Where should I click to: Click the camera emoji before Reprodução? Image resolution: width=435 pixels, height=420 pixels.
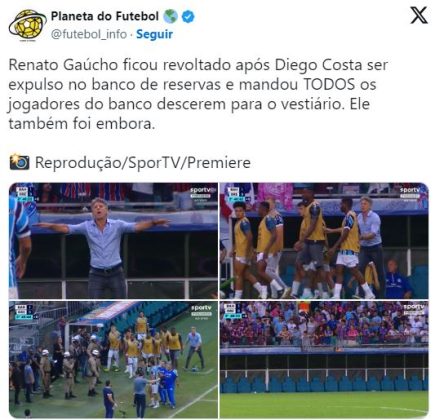pyautogui.click(x=19, y=162)
